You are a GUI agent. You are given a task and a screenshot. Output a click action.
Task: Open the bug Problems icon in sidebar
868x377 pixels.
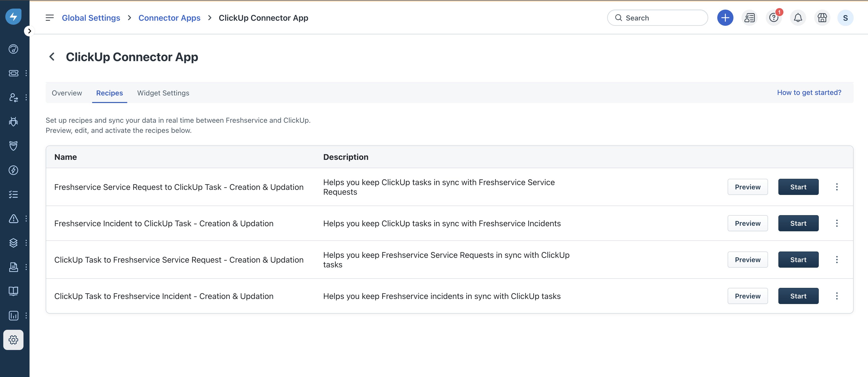pyautogui.click(x=13, y=122)
